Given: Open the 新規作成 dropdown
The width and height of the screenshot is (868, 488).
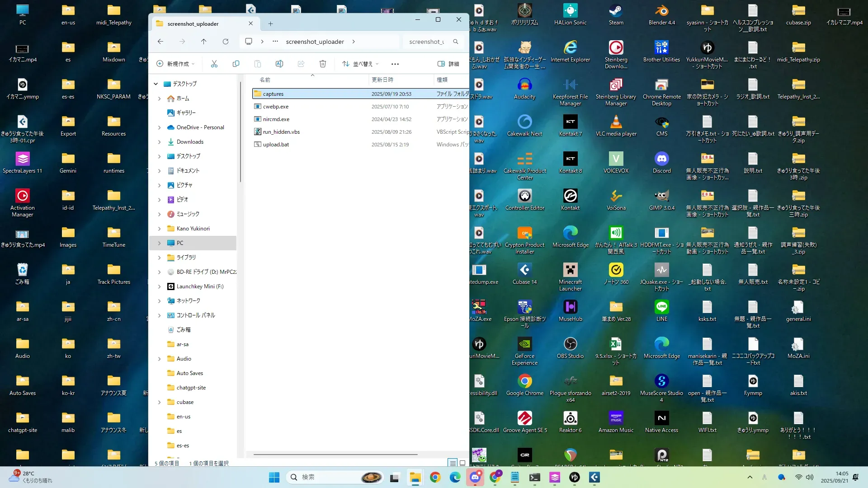Looking at the screenshot, I should pyautogui.click(x=175, y=64).
